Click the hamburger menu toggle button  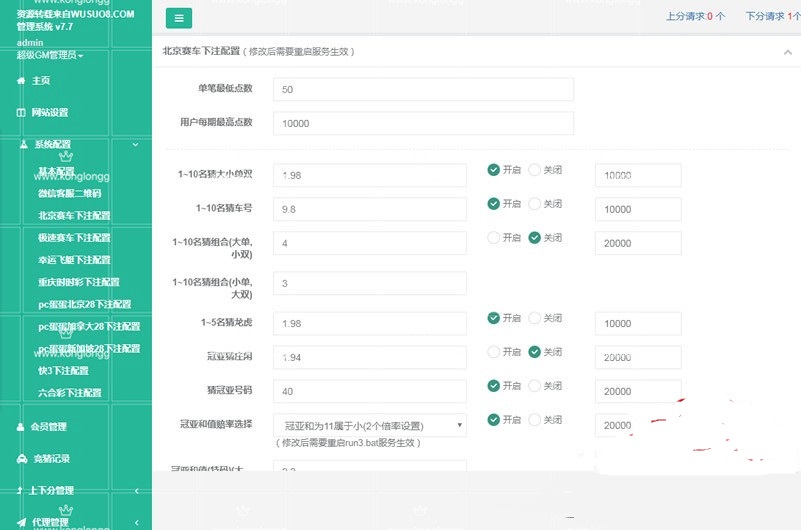[x=179, y=18]
